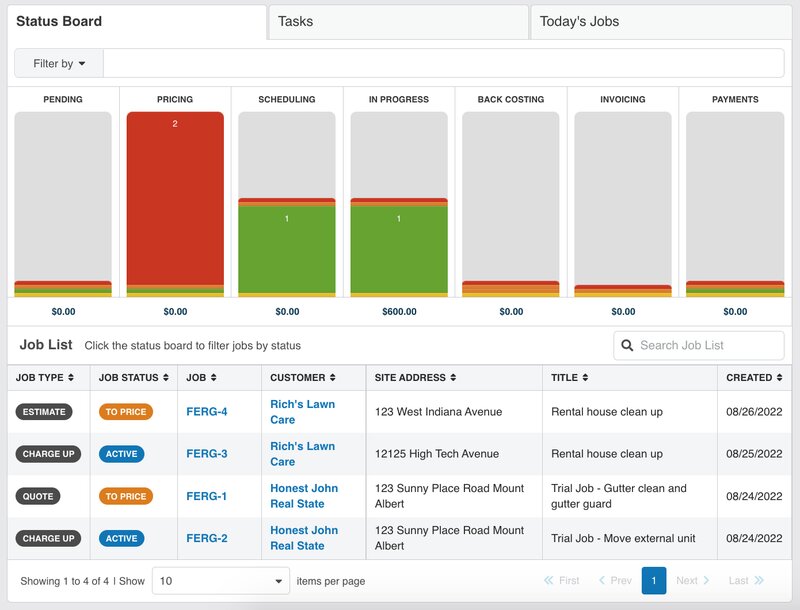Open the items per page dropdown
Viewport: 800px width, 610px height.
click(x=221, y=581)
